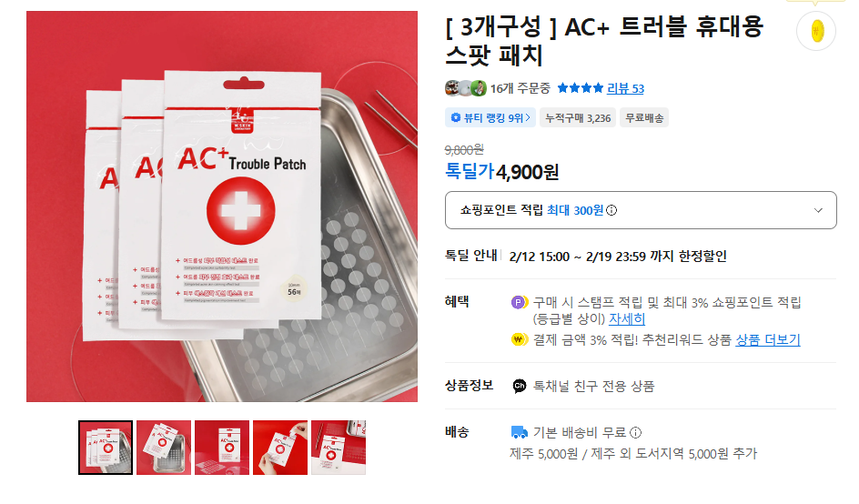The width and height of the screenshot is (859, 504).
Task: Click the 누적구매 3,236 badge
Action: click(578, 117)
